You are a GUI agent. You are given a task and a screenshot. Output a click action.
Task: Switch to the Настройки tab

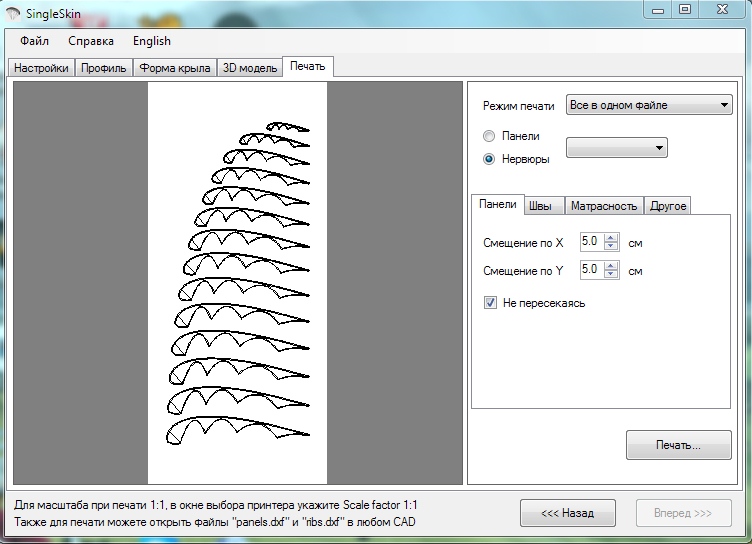click(x=41, y=68)
